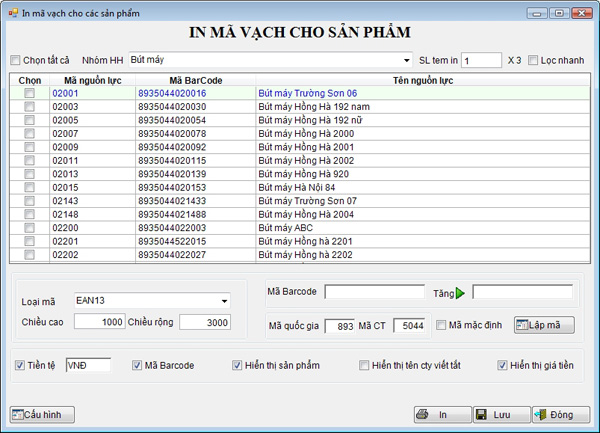Click the application icon in title bar
The height and width of the screenshot is (433, 600).
pos(11,11)
